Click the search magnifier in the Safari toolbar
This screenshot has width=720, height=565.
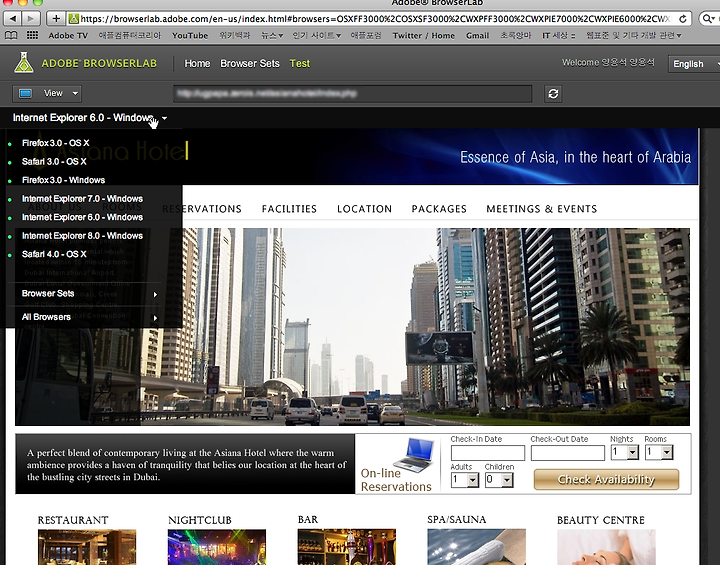coord(708,19)
